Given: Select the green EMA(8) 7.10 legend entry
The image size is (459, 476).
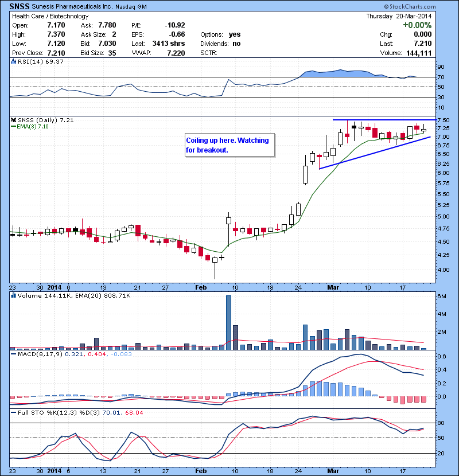Looking at the screenshot, I should pyautogui.click(x=29, y=127).
